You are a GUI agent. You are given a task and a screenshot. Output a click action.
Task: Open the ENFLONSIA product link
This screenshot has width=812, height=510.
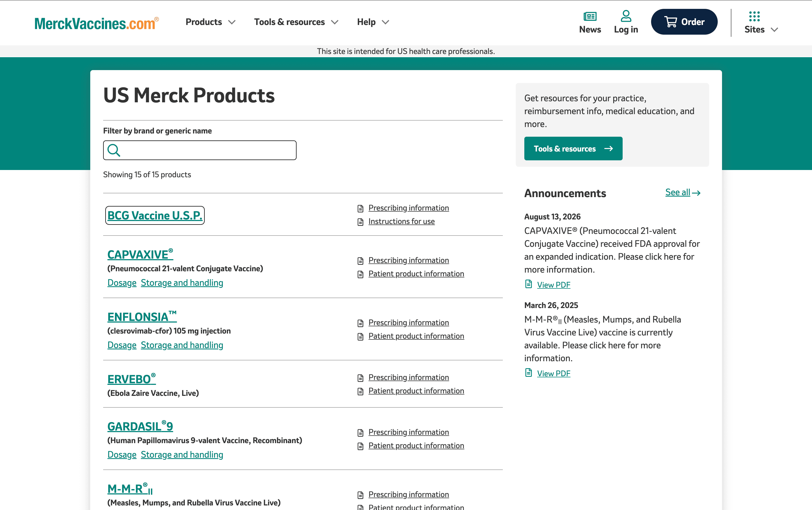pos(142,317)
